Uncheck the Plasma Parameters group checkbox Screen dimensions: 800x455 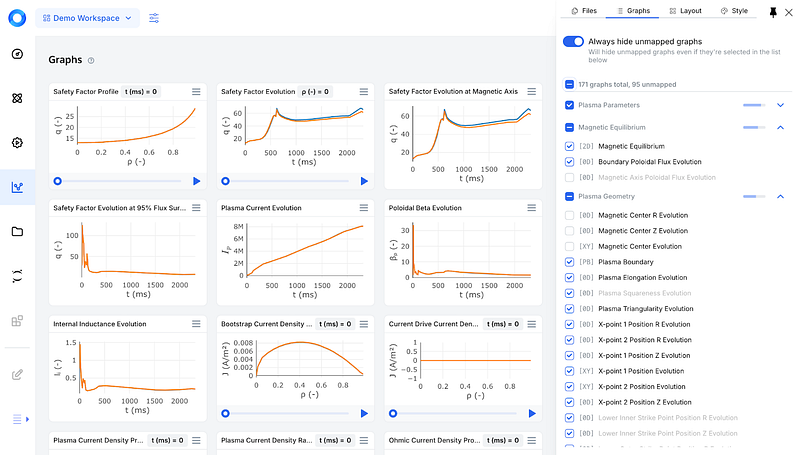(x=569, y=105)
